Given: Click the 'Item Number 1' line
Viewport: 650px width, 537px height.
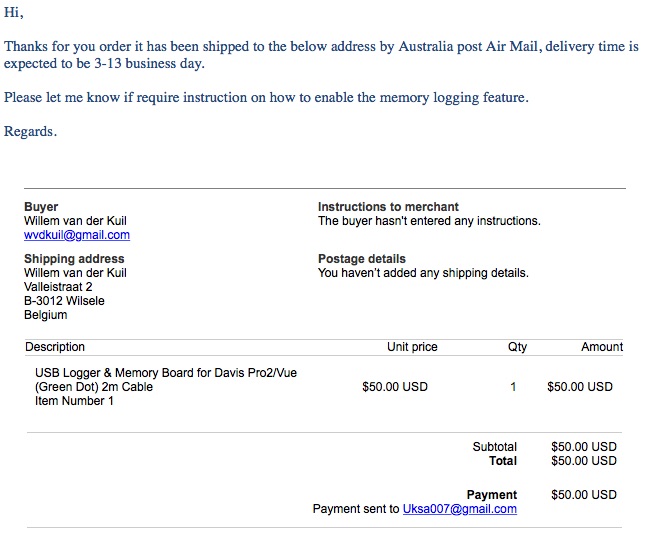Looking at the screenshot, I should (x=74, y=401).
